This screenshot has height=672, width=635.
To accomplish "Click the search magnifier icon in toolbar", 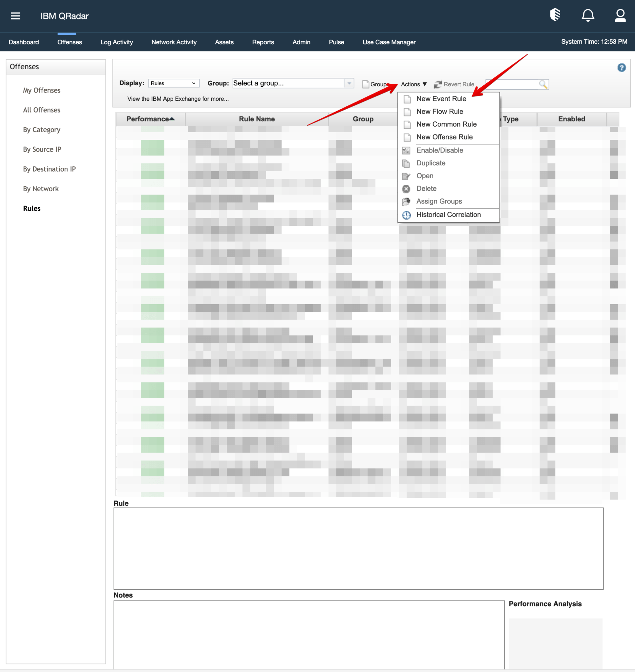I will coord(542,84).
